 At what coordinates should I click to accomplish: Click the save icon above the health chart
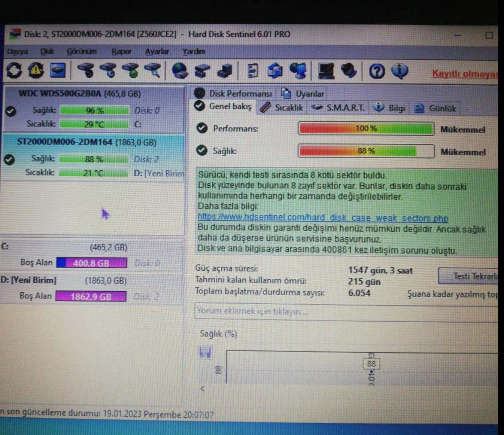(205, 352)
